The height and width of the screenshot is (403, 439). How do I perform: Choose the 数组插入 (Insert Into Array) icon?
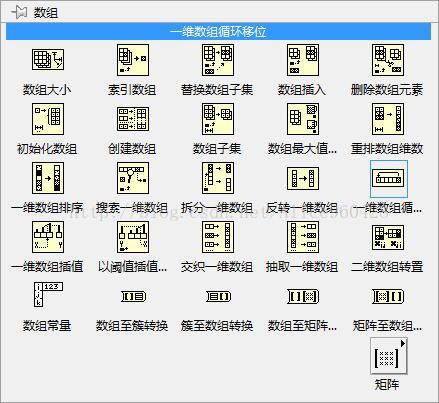click(303, 60)
